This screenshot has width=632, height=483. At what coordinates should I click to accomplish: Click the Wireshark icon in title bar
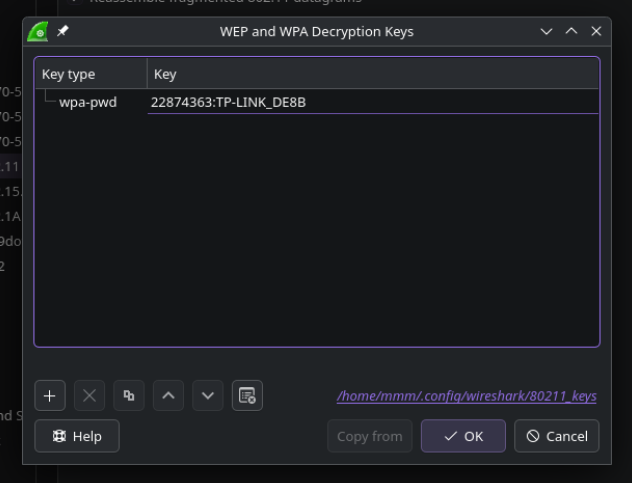pos(38,32)
